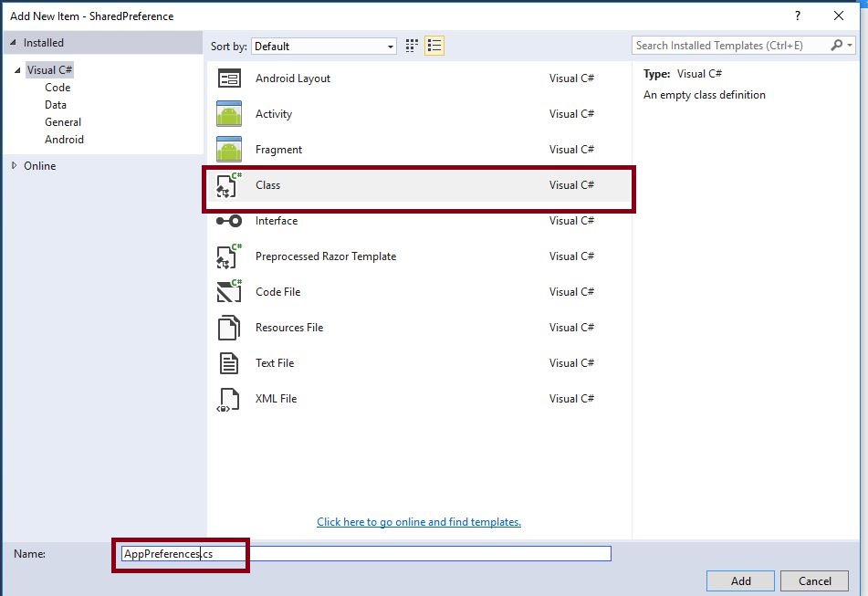The image size is (868, 596).
Task: Choose the Text File template icon
Action: coord(228,363)
